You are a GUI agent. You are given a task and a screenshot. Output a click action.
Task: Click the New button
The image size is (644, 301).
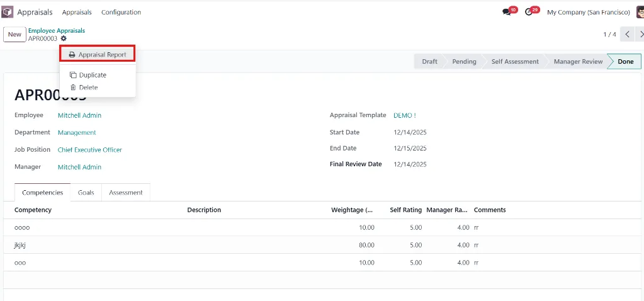[14, 35]
